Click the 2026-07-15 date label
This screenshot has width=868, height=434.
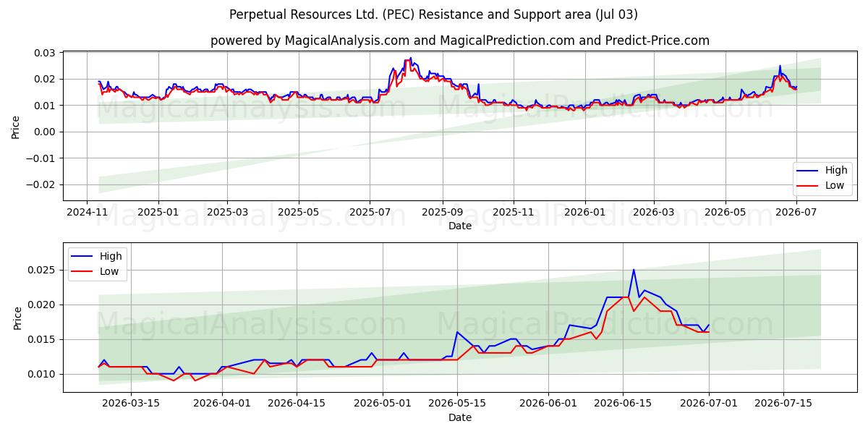[x=783, y=404]
